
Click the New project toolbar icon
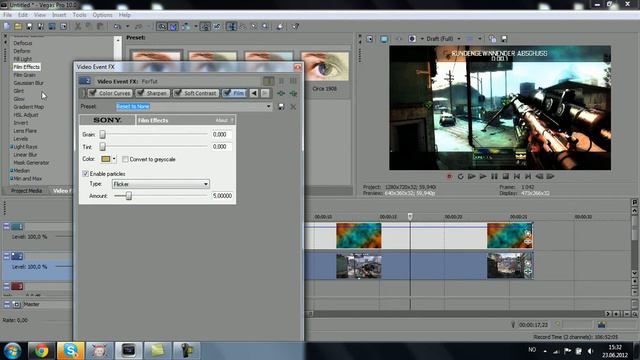click(x=7, y=27)
